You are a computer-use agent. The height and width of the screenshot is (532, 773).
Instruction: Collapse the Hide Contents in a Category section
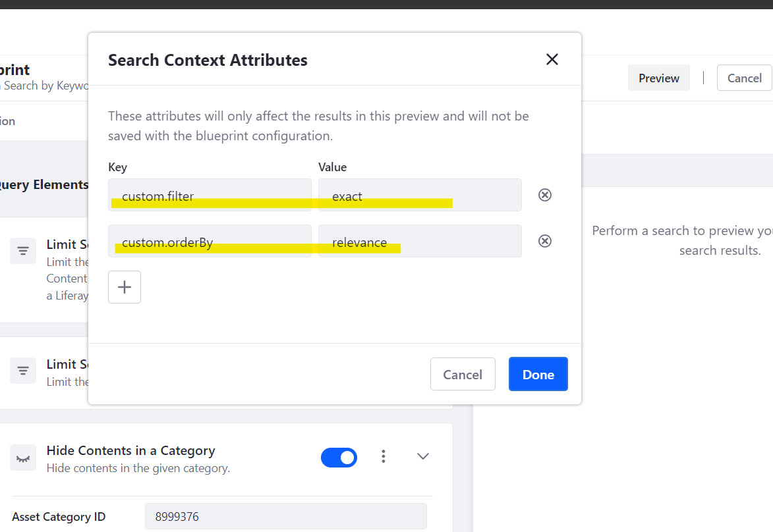423,456
